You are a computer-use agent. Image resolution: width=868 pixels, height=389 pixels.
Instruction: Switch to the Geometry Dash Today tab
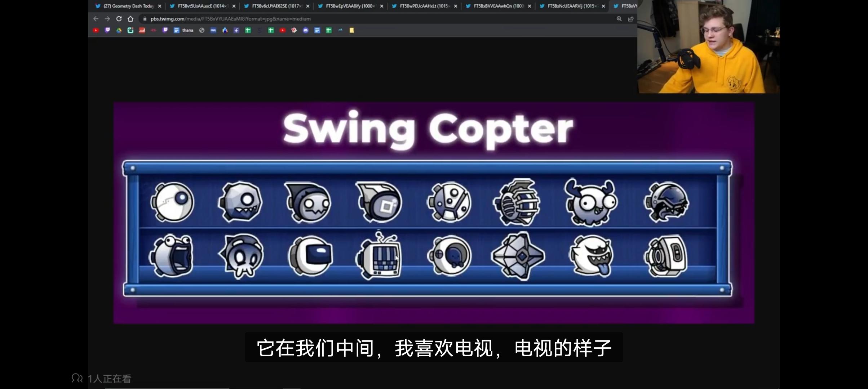[x=128, y=6]
